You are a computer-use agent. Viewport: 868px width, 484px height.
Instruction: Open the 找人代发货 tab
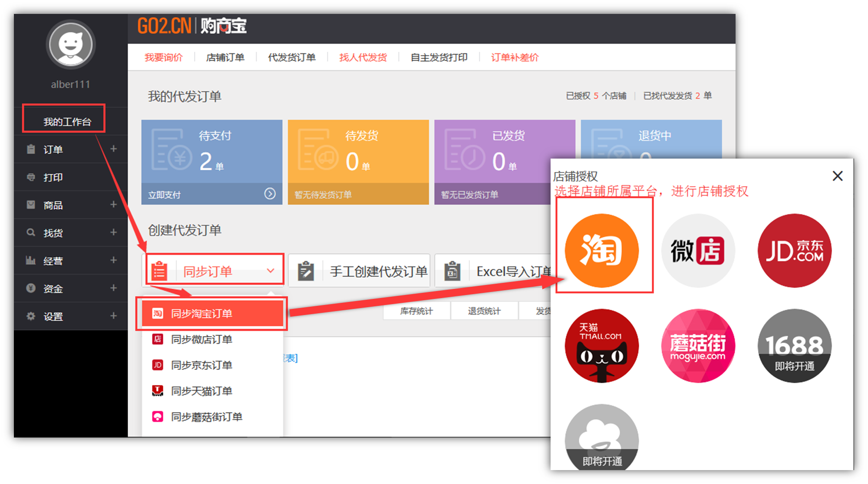click(363, 57)
